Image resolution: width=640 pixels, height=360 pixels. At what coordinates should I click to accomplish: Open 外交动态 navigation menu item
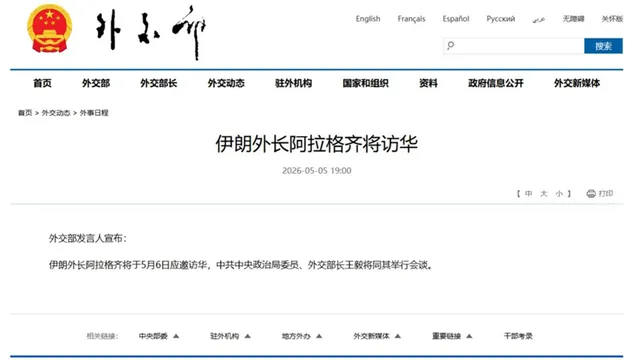click(x=226, y=83)
